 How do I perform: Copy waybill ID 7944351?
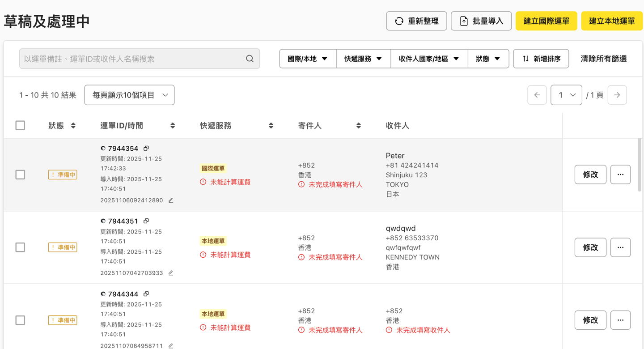pyautogui.click(x=146, y=221)
